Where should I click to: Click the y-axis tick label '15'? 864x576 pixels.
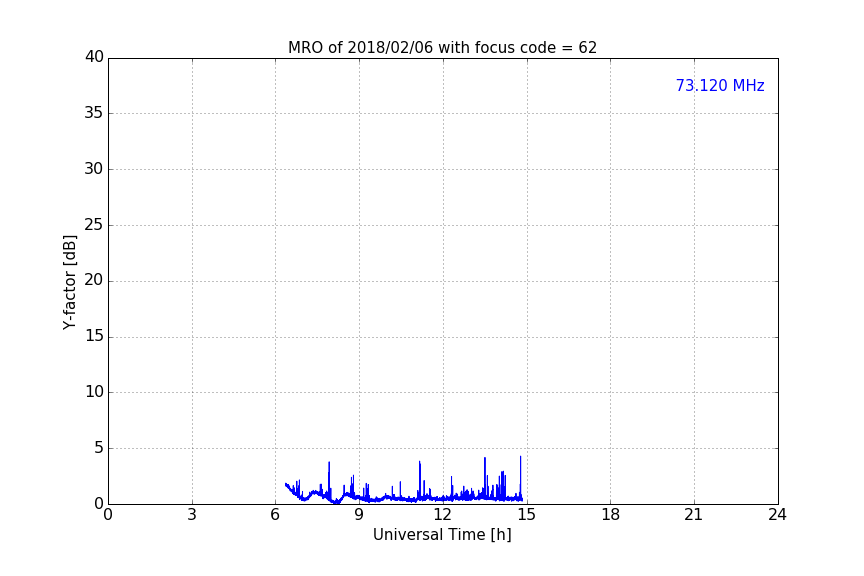94,336
